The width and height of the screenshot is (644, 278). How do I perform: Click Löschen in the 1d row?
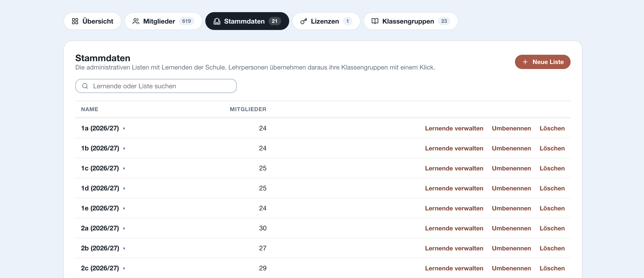click(552, 188)
